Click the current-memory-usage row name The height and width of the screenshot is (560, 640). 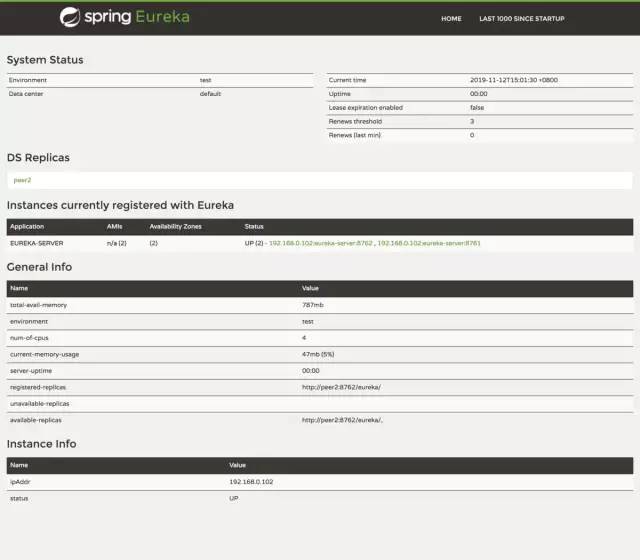coord(44,355)
